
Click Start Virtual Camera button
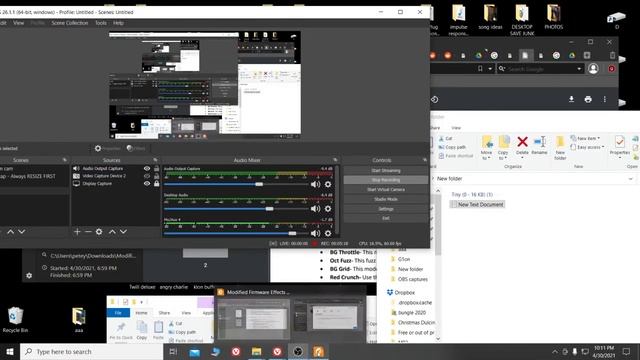tap(386, 190)
